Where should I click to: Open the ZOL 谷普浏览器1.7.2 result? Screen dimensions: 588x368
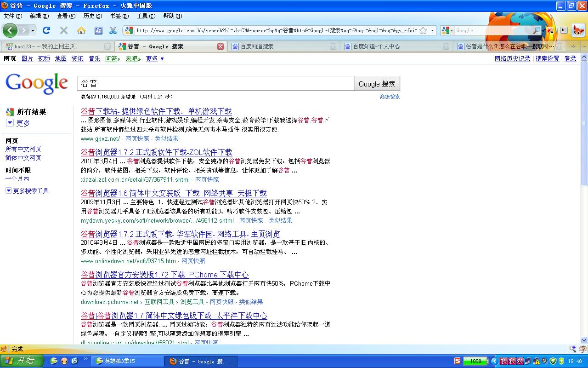[x=157, y=152]
